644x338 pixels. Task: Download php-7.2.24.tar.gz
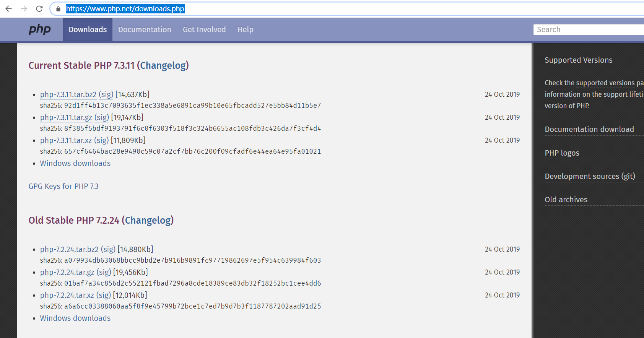coord(67,272)
